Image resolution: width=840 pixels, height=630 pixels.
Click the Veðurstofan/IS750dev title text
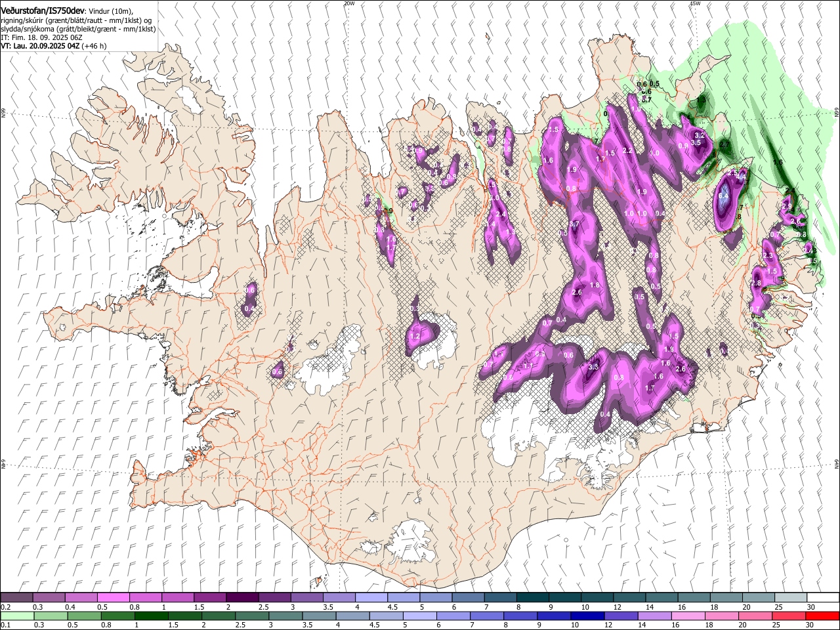(43, 11)
